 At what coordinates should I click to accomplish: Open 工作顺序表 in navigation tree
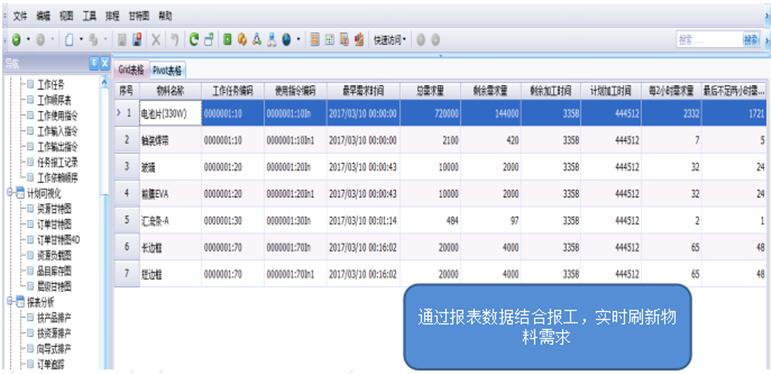[54, 100]
